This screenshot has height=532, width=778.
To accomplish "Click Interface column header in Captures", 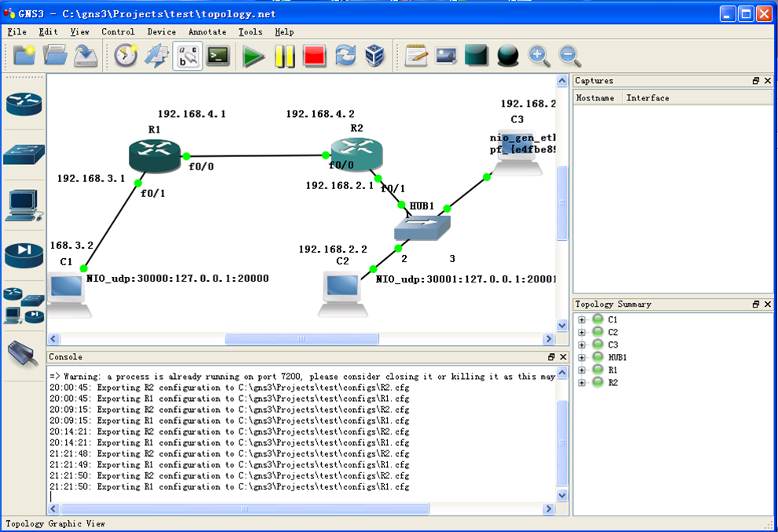I will (x=696, y=97).
